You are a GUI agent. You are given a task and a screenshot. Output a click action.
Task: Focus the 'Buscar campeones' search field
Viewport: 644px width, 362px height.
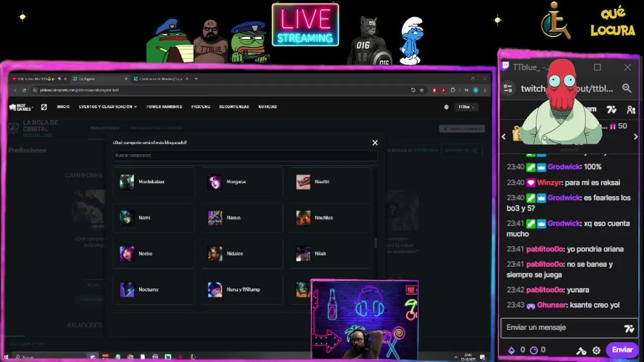click(x=245, y=155)
